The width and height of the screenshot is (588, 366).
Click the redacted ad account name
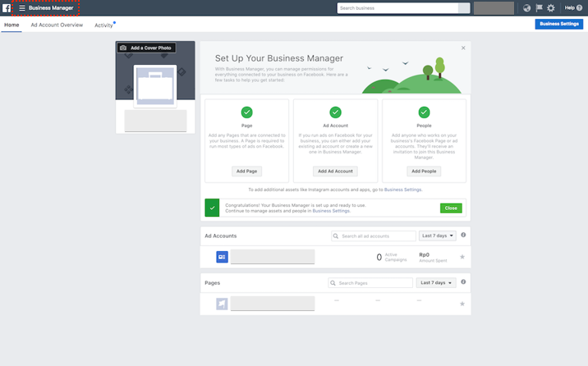click(x=273, y=257)
